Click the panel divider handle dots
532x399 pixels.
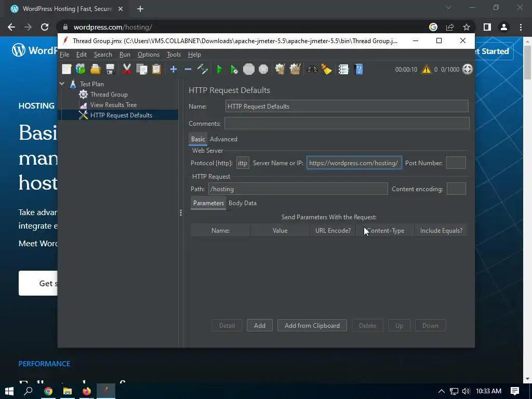coord(180,212)
